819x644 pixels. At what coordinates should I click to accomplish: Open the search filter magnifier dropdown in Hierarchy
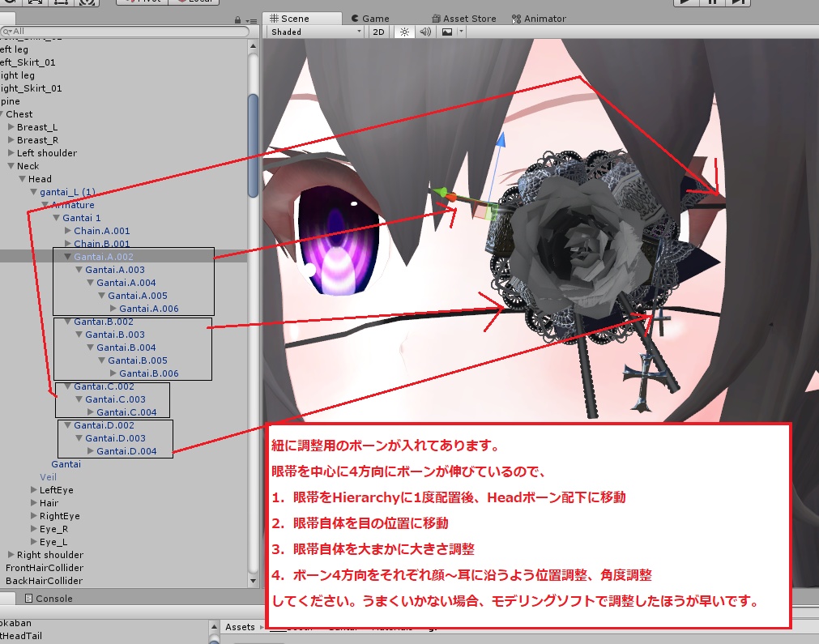(8, 32)
